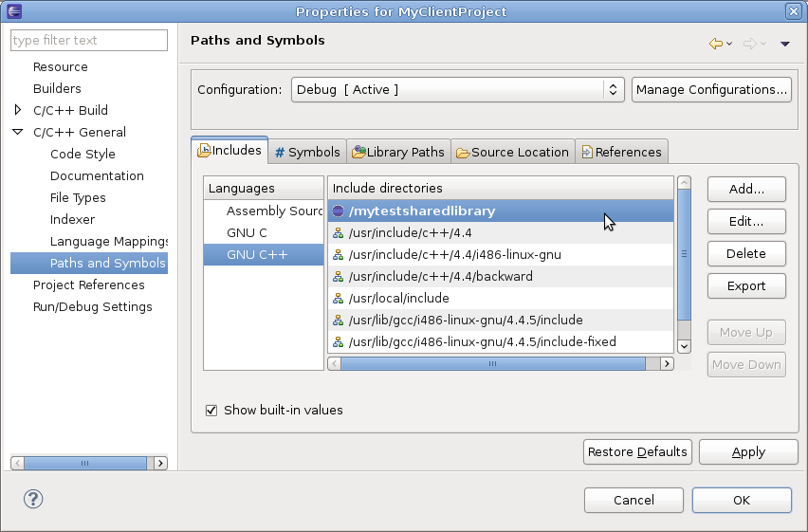Viewport: 808px width, 532px height.
Task: Open the Library Paths tab
Action: point(397,152)
